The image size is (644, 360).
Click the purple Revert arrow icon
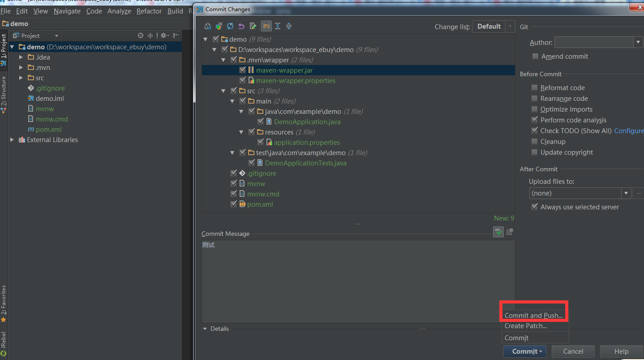pos(241,26)
